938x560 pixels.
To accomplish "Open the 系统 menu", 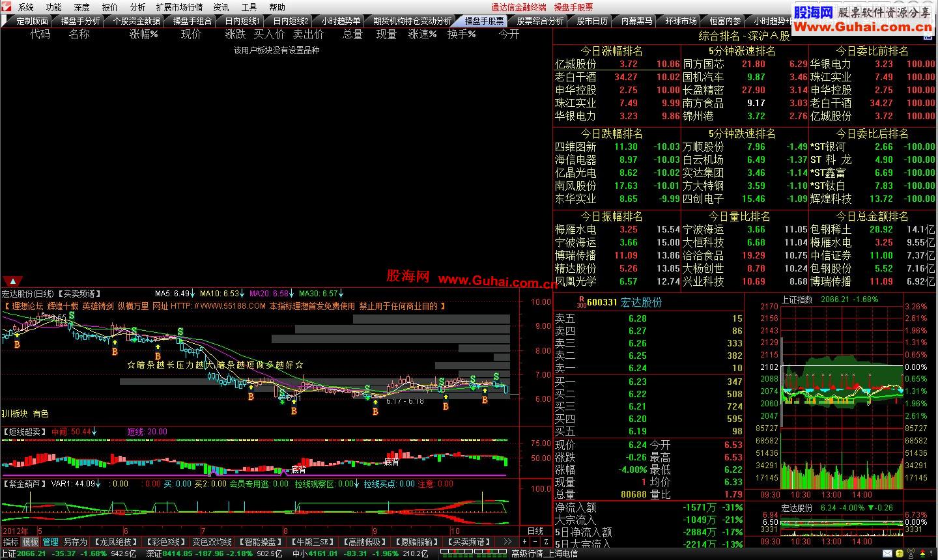I will click(x=26, y=7).
